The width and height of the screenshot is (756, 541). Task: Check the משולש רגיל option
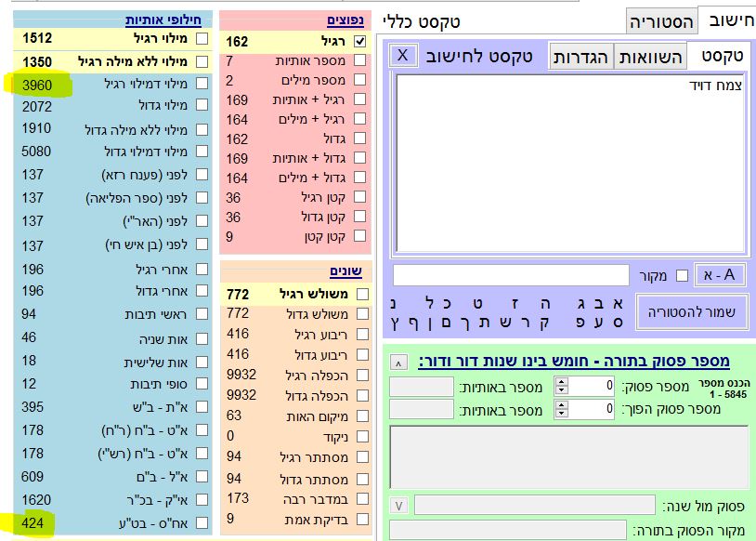(360, 295)
